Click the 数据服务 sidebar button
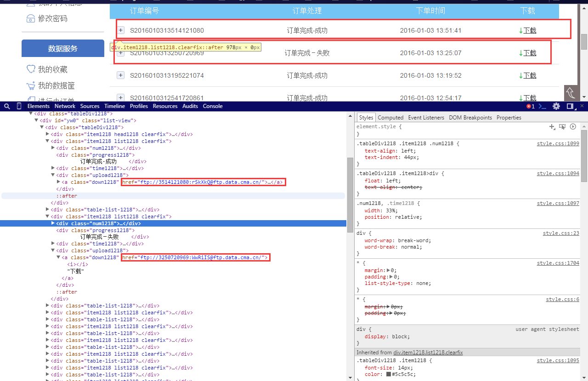This screenshot has width=588, height=381. 63,48
